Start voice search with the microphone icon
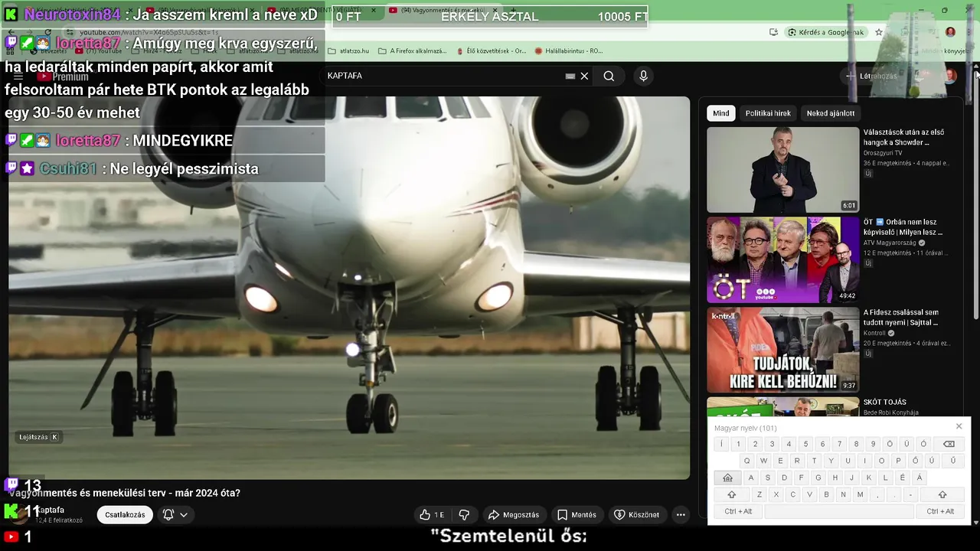 click(x=643, y=76)
